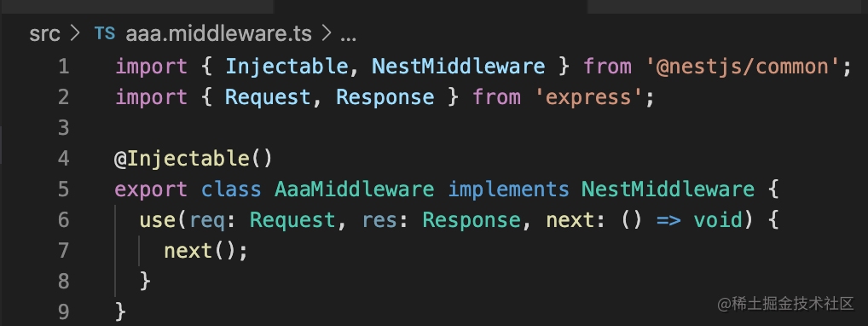Click the use method name
The width and height of the screenshot is (868, 326).
[x=158, y=220]
